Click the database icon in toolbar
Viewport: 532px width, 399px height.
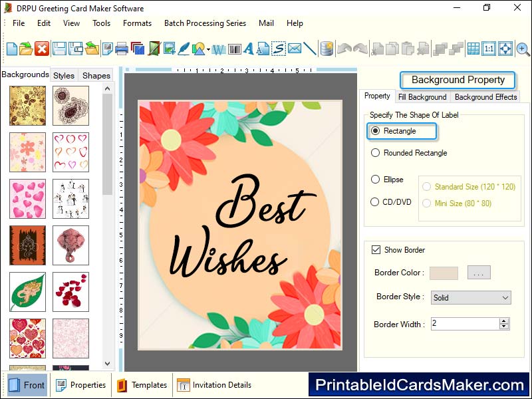326,49
